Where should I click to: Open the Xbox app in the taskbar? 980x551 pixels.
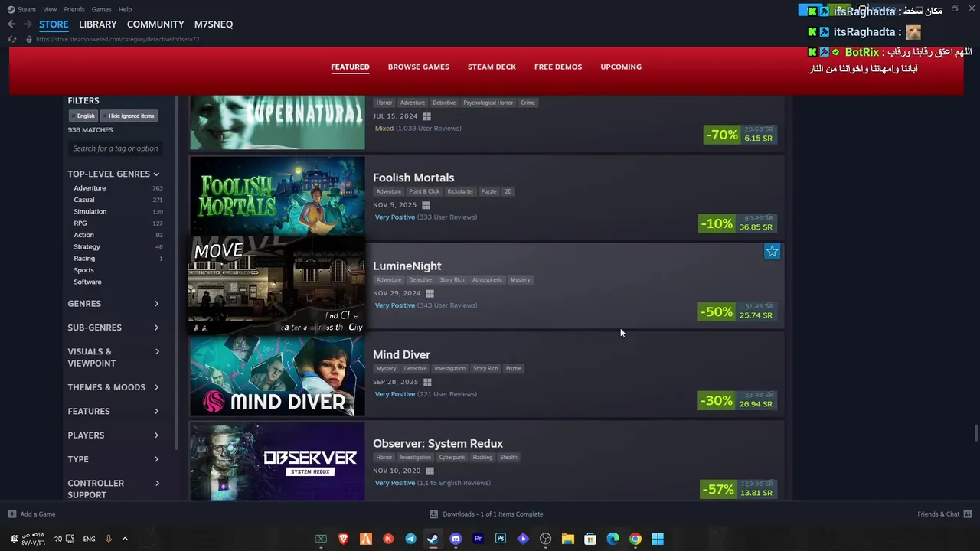321,539
